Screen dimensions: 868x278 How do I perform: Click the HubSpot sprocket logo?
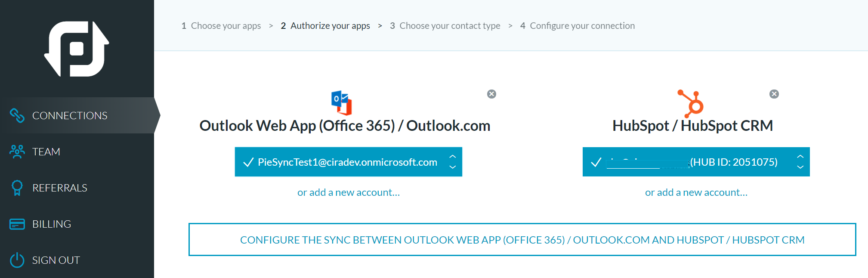pos(691,103)
